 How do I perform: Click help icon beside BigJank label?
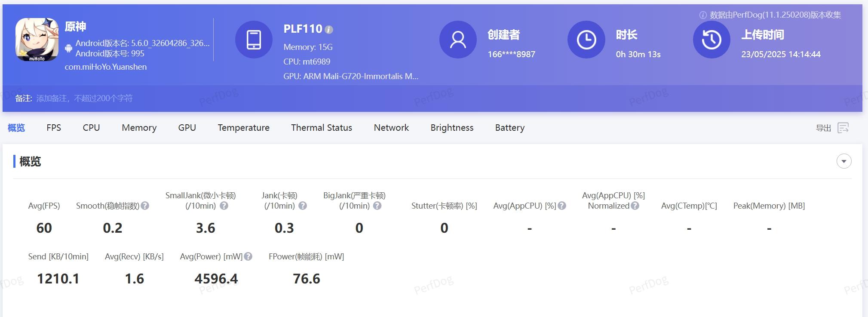point(377,206)
